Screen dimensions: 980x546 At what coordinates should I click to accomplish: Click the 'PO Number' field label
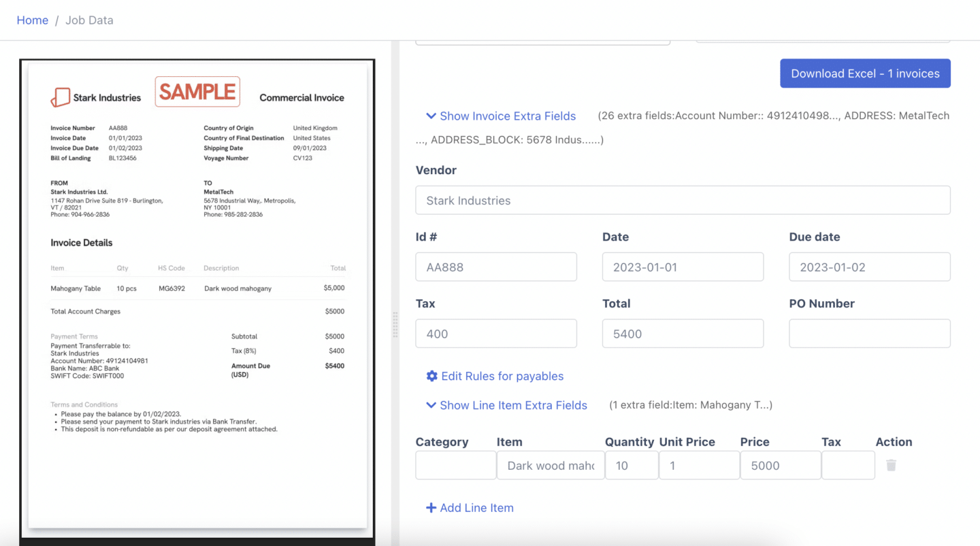pos(822,304)
